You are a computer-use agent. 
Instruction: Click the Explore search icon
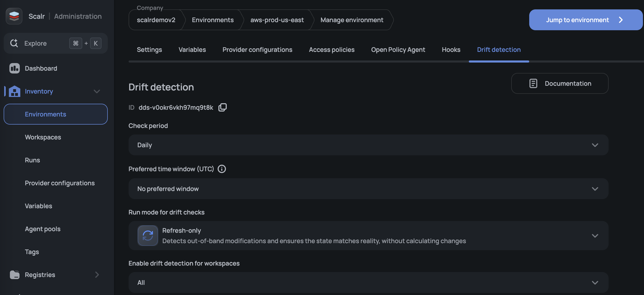point(14,43)
